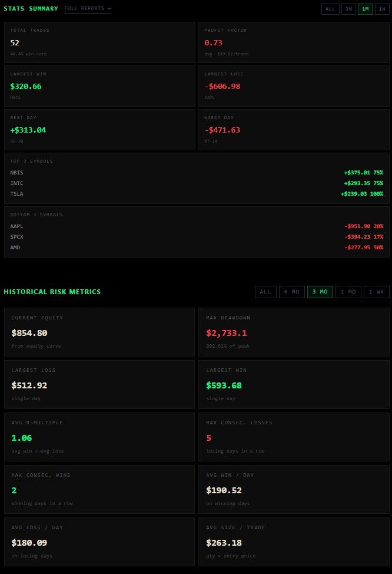Select ALL range in Historical Risk Metrics
Screen dimensions: 392x574
265,292
